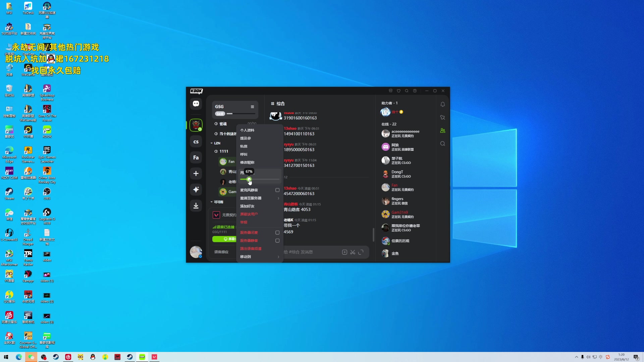Open the help question icon in title bar
This screenshot has width=644, height=362.
point(415,91)
